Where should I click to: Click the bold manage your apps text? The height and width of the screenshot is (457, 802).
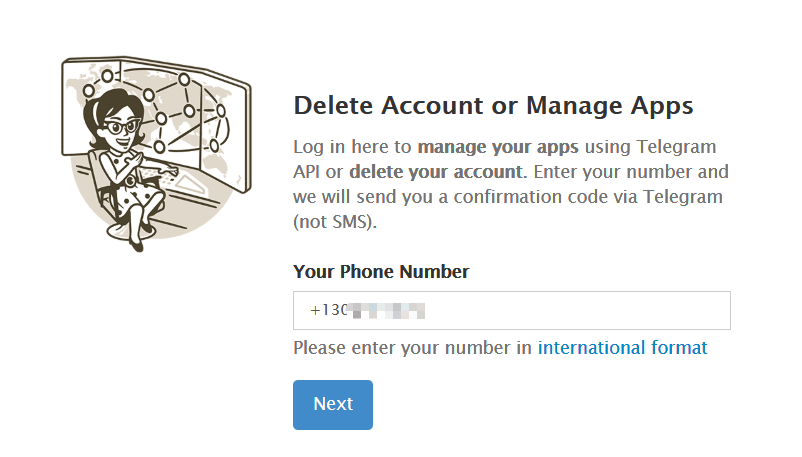click(x=498, y=147)
